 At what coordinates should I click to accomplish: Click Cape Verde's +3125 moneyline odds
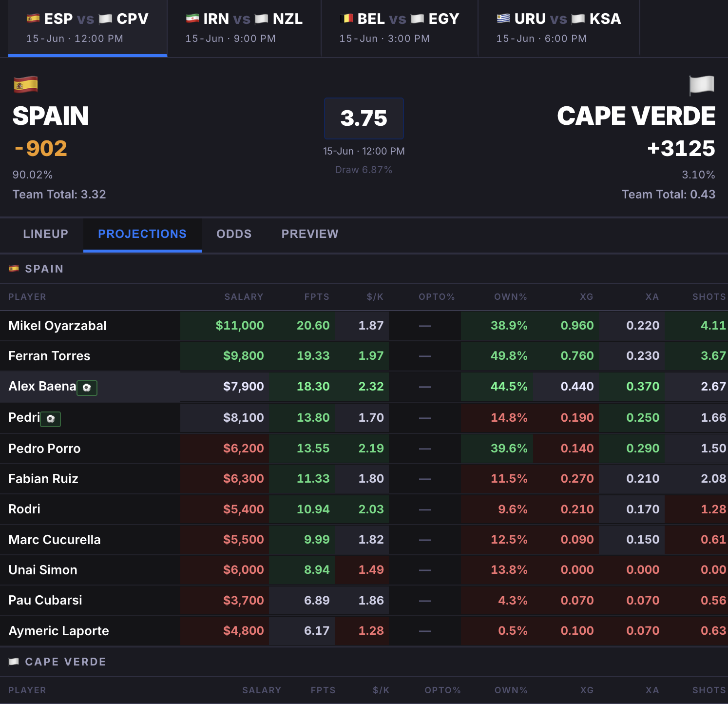pyautogui.click(x=681, y=148)
